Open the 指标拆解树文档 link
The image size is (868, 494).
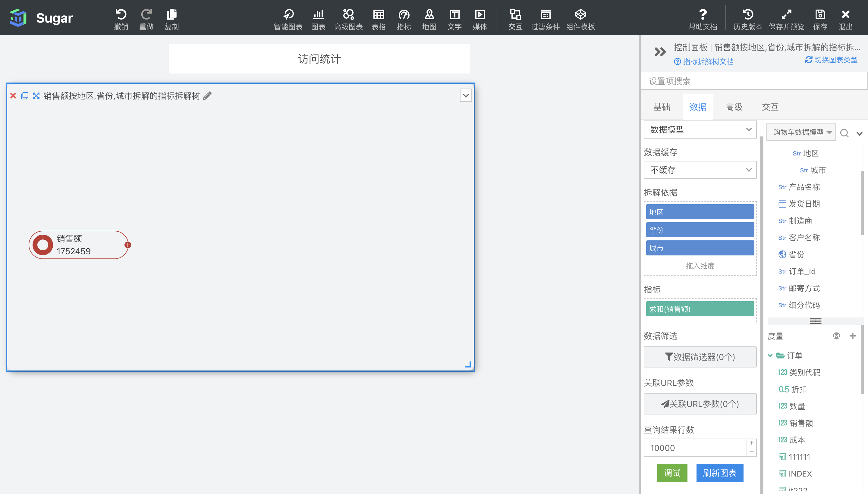(704, 61)
